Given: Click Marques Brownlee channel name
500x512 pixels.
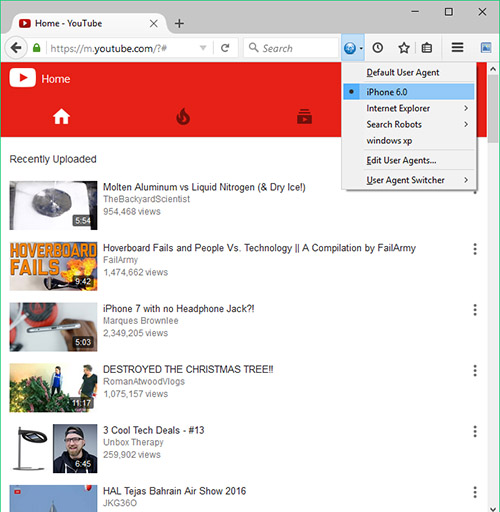Looking at the screenshot, I should click(x=141, y=321).
